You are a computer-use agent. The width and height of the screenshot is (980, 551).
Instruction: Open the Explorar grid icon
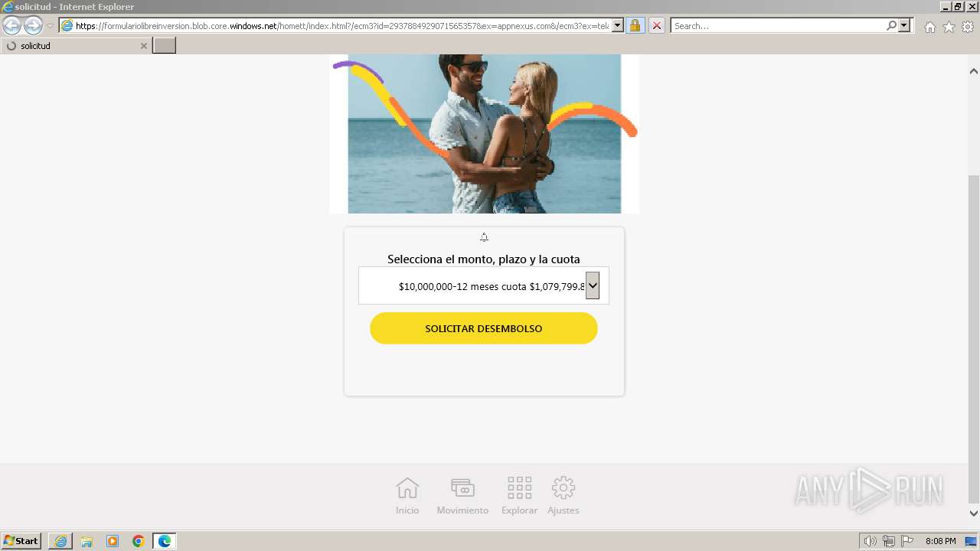tap(519, 487)
